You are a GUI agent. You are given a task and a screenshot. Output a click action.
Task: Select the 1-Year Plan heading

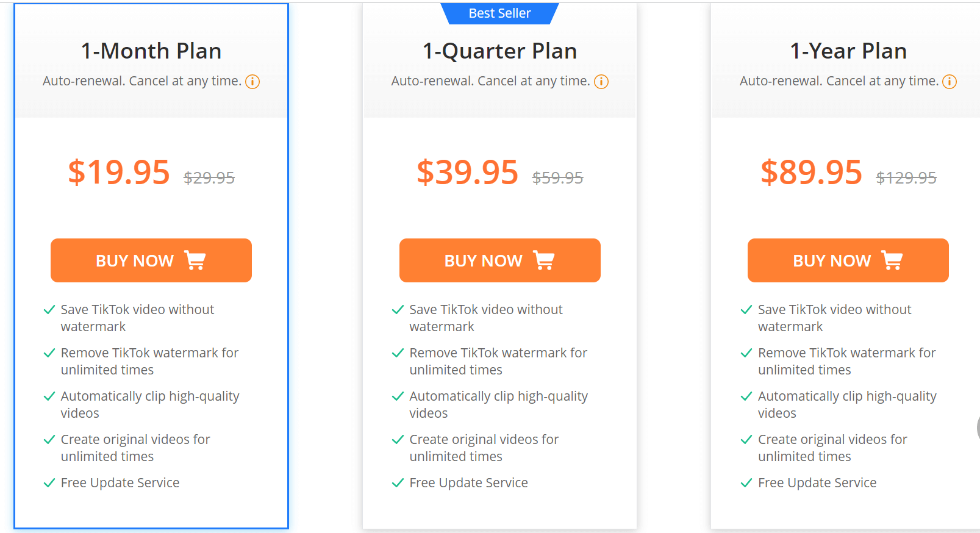pyautogui.click(x=848, y=51)
